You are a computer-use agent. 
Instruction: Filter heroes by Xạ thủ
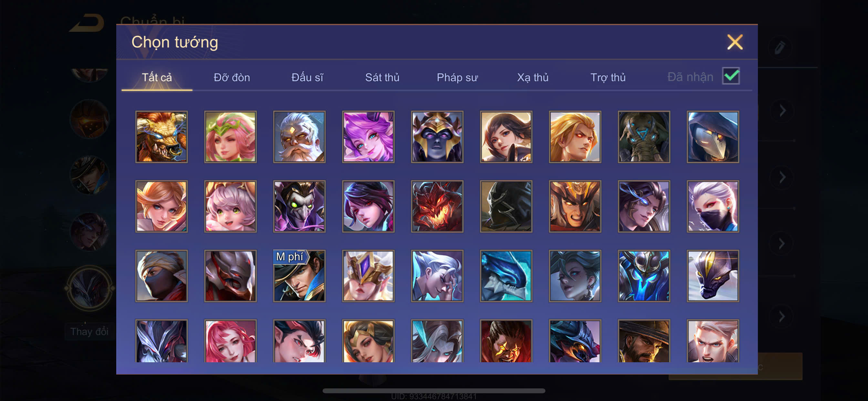point(533,77)
